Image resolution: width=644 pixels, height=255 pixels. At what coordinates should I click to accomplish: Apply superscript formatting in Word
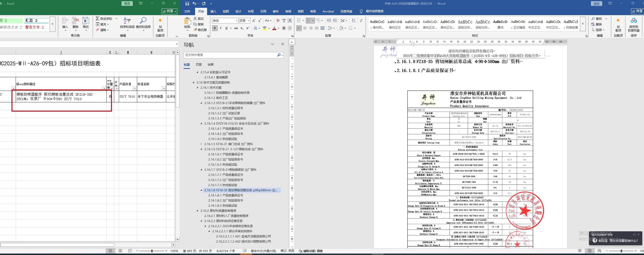point(248,28)
